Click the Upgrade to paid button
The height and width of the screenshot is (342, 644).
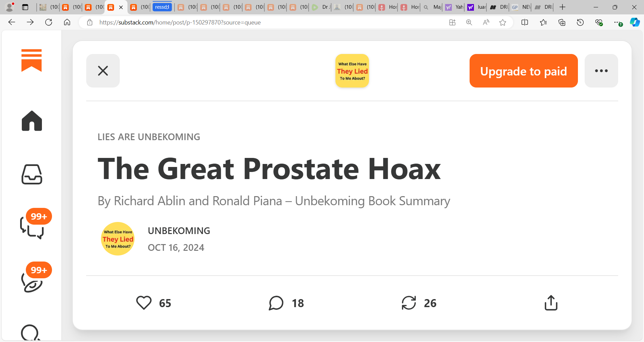(524, 71)
